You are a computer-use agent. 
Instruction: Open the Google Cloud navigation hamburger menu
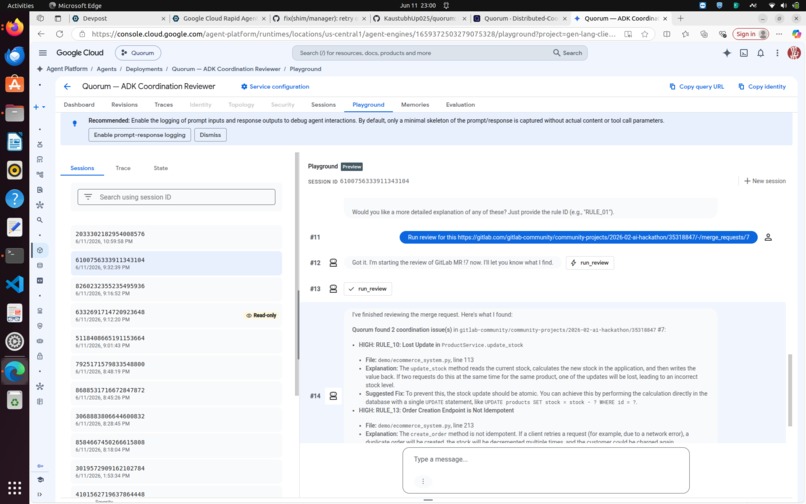pyautogui.click(x=43, y=52)
